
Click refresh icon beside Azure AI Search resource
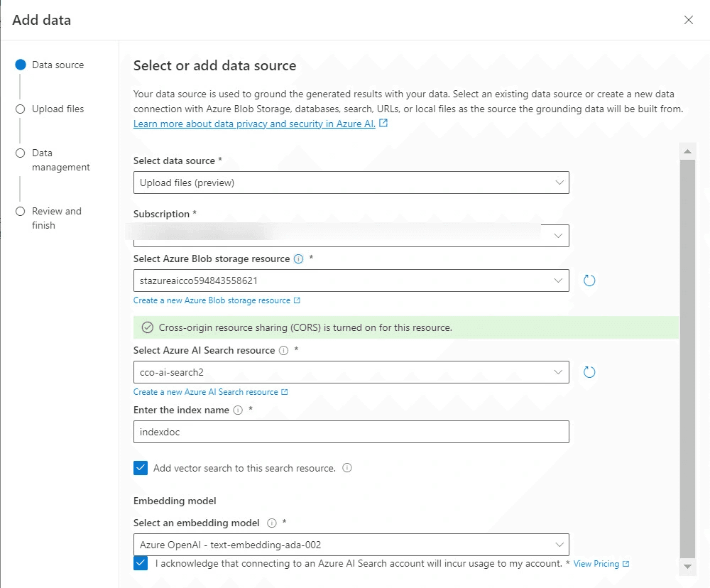(589, 372)
